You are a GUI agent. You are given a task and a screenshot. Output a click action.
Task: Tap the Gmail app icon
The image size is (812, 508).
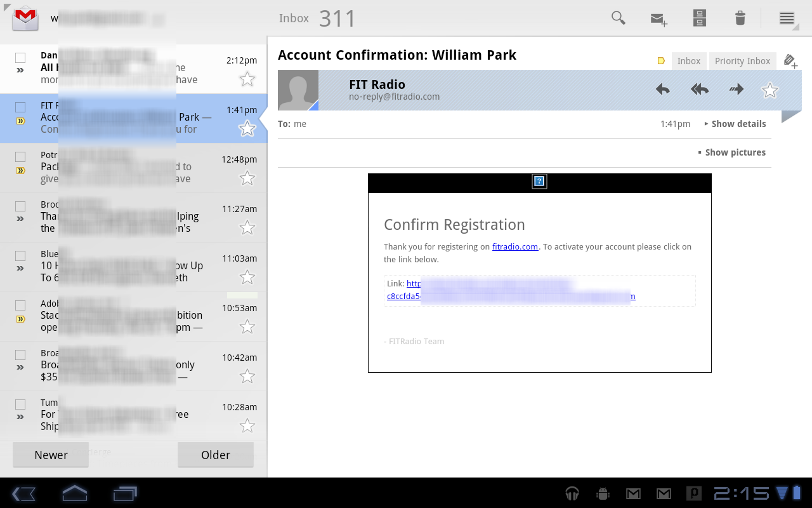click(x=26, y=18)
